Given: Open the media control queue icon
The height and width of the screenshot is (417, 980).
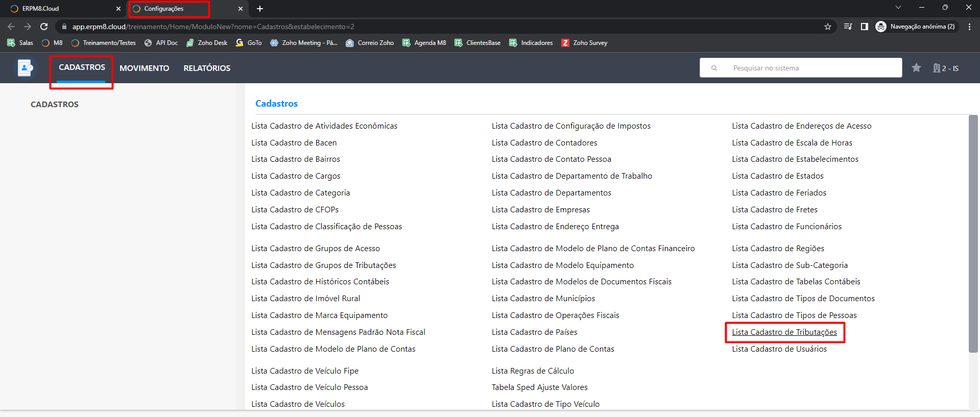Looking at the screenshot, I should tap(848, 27).
